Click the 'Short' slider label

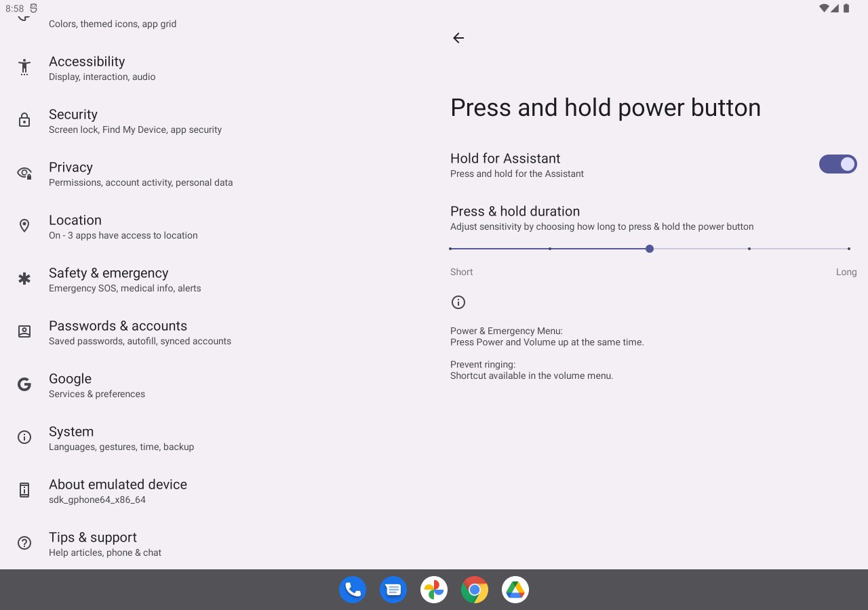point(461,272)
